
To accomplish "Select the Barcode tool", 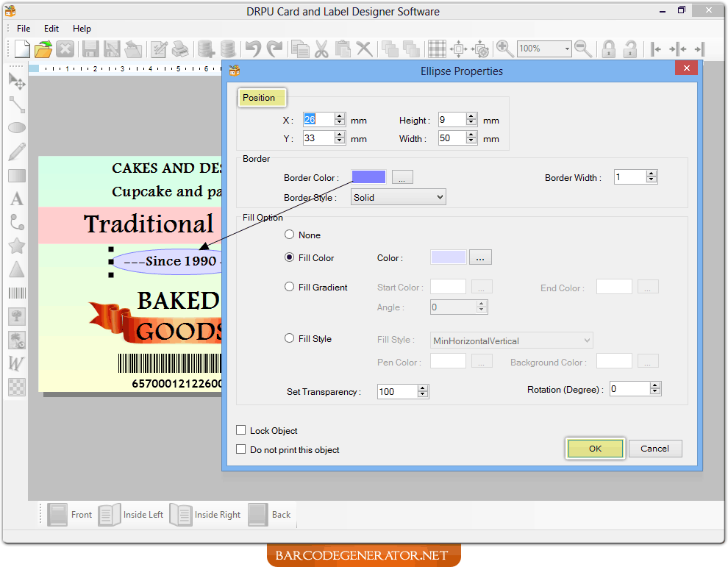I will (16, 292).
